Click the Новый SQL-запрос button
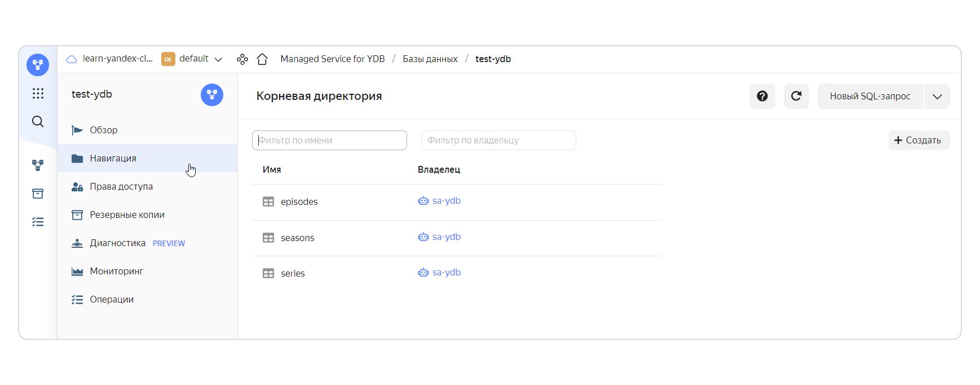 click(870, 96)
